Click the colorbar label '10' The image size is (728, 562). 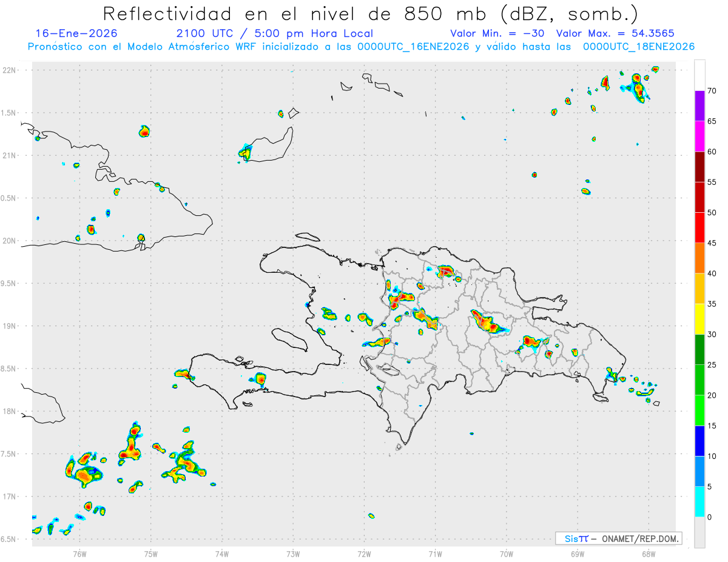[712, 456]
